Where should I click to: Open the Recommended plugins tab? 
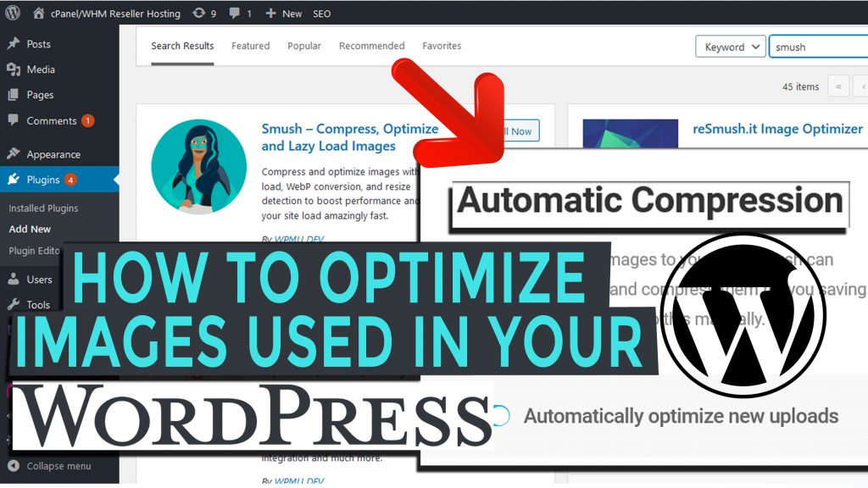click(371, 46)
